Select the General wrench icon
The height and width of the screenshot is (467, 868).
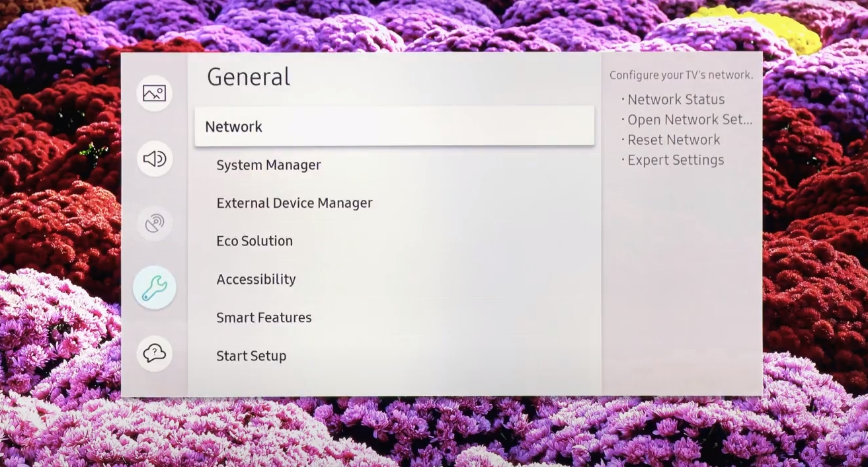click(154, 288)
